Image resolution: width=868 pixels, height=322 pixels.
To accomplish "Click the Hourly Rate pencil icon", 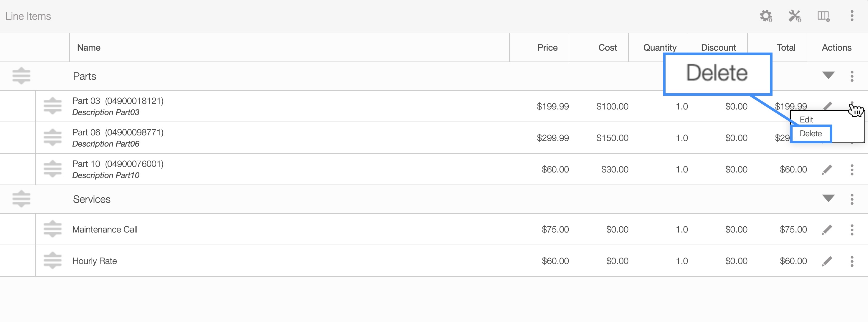I will 827,261.
